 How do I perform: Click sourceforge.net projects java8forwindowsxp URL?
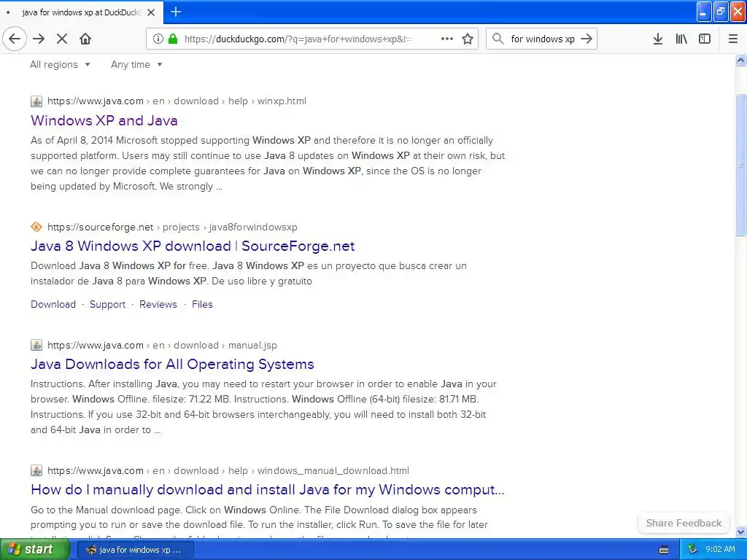tap(172, 227)
